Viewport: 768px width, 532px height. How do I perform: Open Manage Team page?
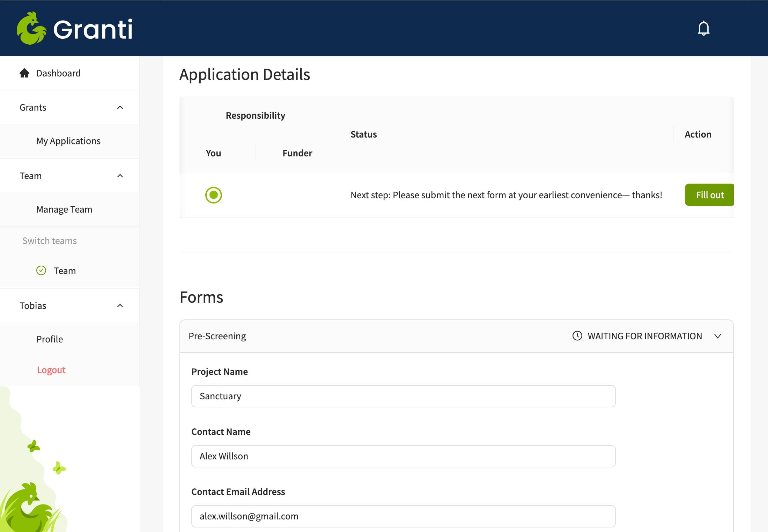(x=69, y=209)
